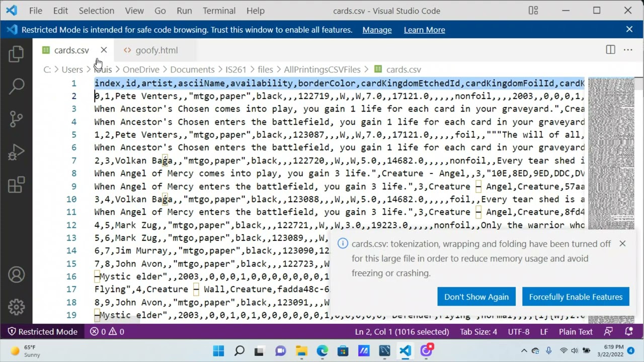Open the Explorer view in the activity bar
The width and height of the screenshot is (644, 362).
click(x=16, y=54)
